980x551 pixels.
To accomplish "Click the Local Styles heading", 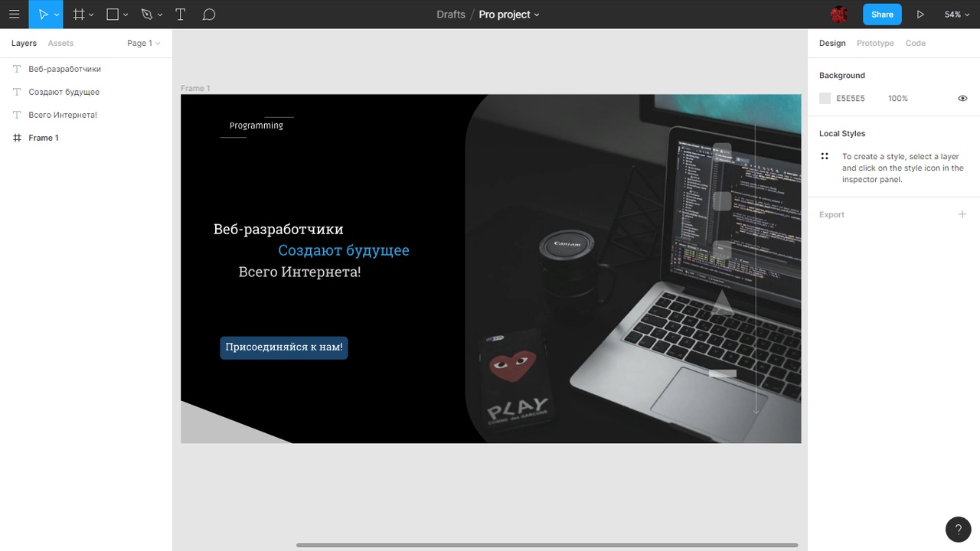I will tap(842, 134).
